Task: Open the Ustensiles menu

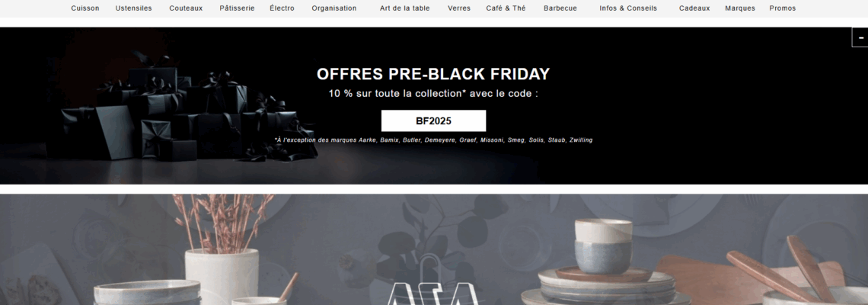Action: [x=133, y=8]
